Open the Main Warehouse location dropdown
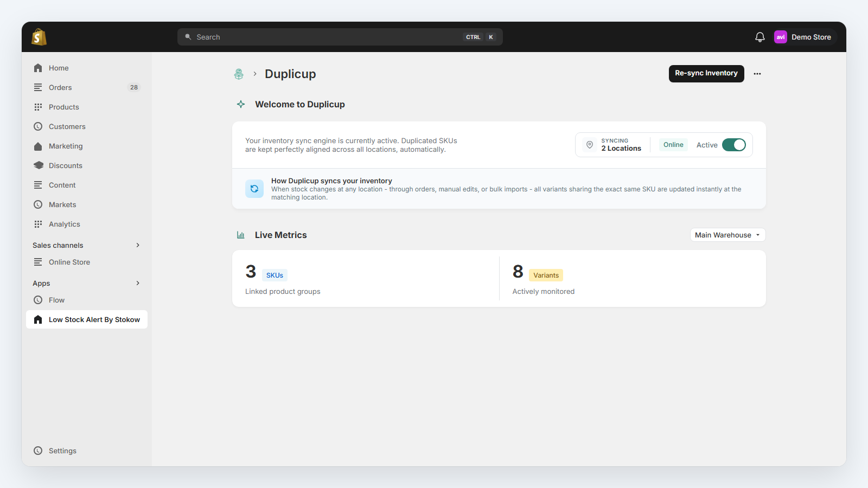 click(x=728, y=235)
